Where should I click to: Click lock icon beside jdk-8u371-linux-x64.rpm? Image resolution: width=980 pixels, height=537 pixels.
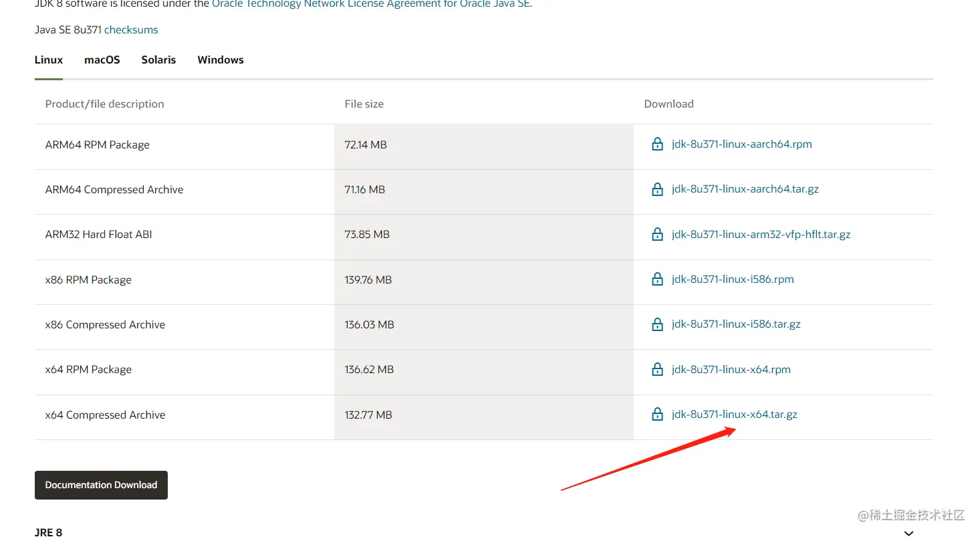coord(657,369)
